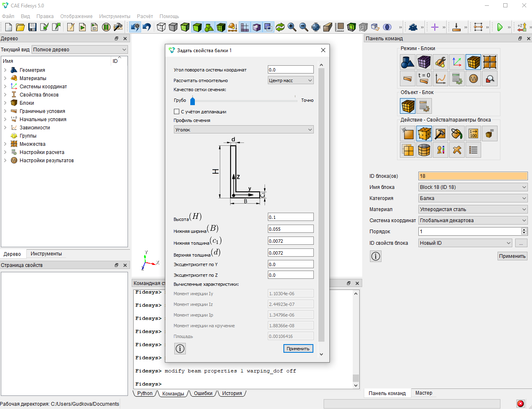Screen dimensions: 532x409
Task: Click the undo arrow in the toolbar
Action: coord(147,27)
